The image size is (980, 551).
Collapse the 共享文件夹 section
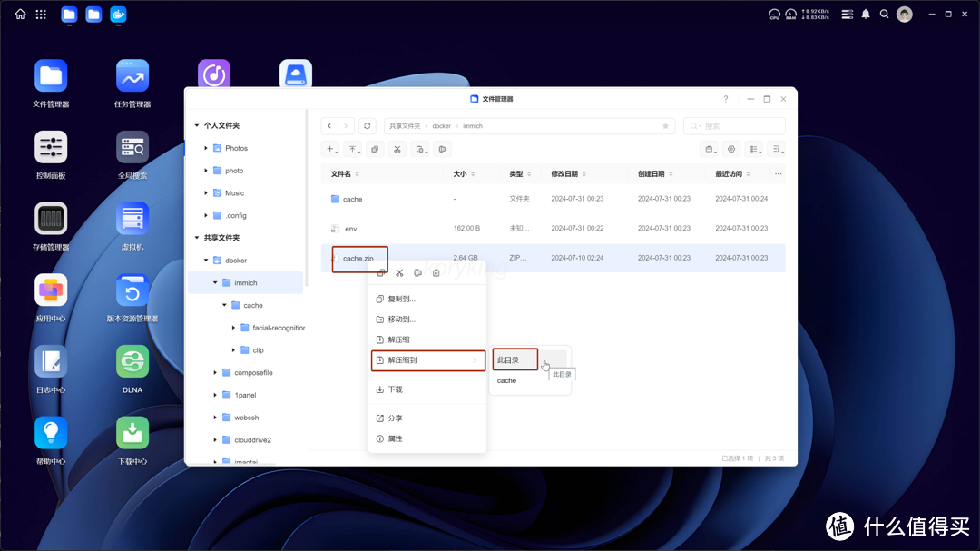point(197,238)
